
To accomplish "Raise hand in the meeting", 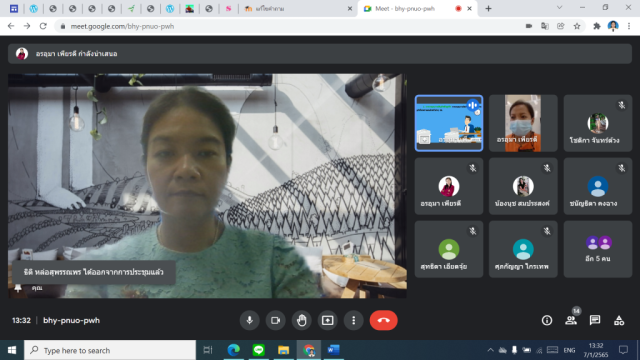I will pos(302,320).
